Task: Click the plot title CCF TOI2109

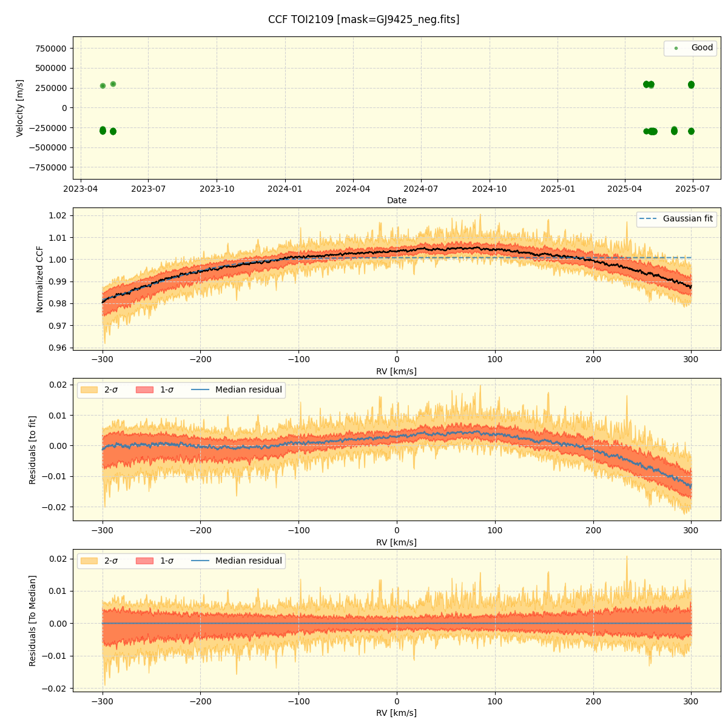Action: point(363,19)
